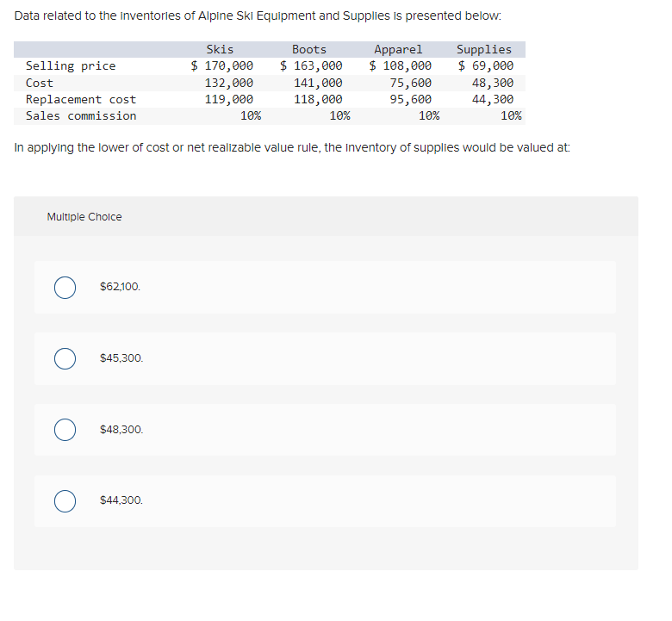The image size is (672, 621).
Task: Pick the $44,300 radio button
Action: (65, 501)
